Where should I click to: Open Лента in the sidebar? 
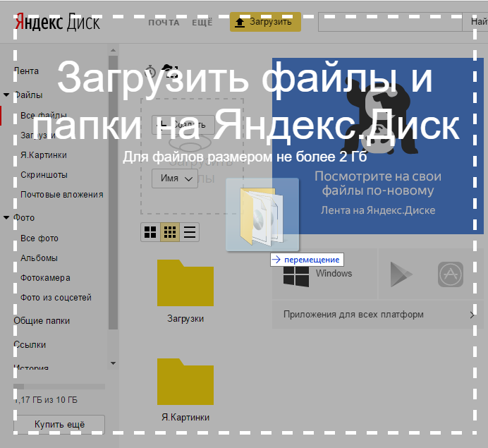coord(26,71)
